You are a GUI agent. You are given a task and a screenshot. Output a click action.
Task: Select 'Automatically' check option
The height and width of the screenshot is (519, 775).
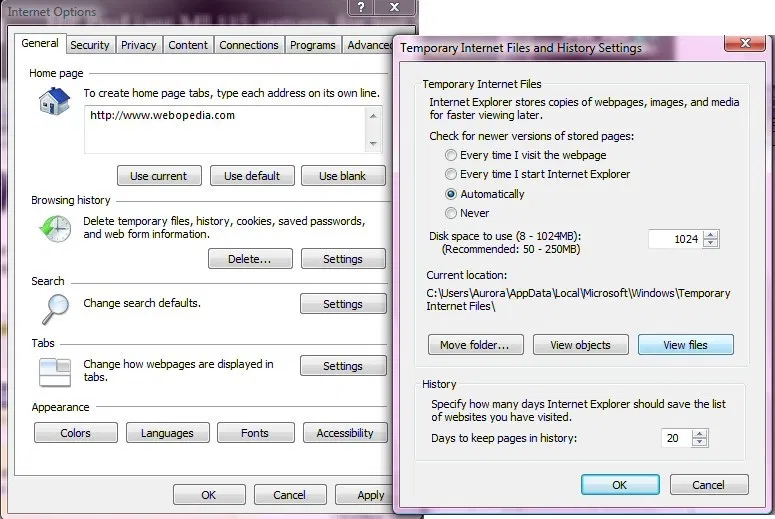coord(452,194)
